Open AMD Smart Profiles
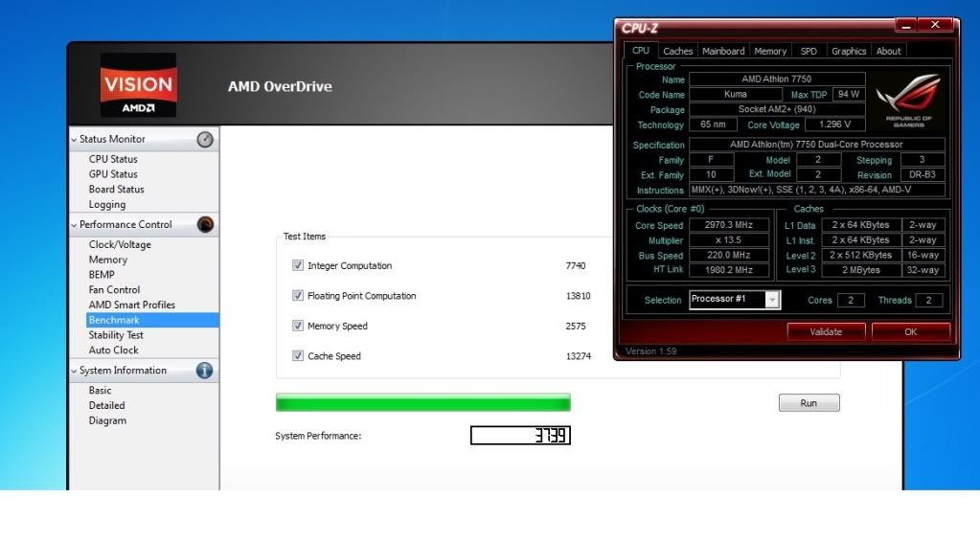 [132, 305]
